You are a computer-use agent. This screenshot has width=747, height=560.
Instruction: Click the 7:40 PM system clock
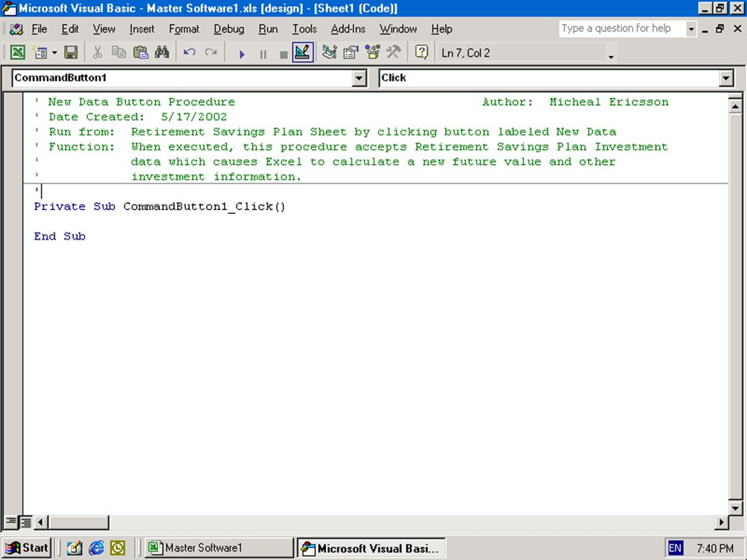click(715, 548)
